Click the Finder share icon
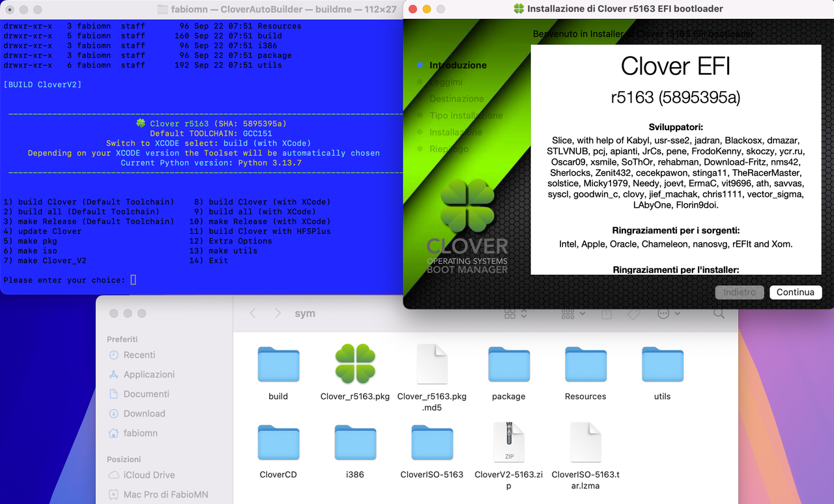The height and width of the screenshot is (504, 834). click(x=607, y=313)
